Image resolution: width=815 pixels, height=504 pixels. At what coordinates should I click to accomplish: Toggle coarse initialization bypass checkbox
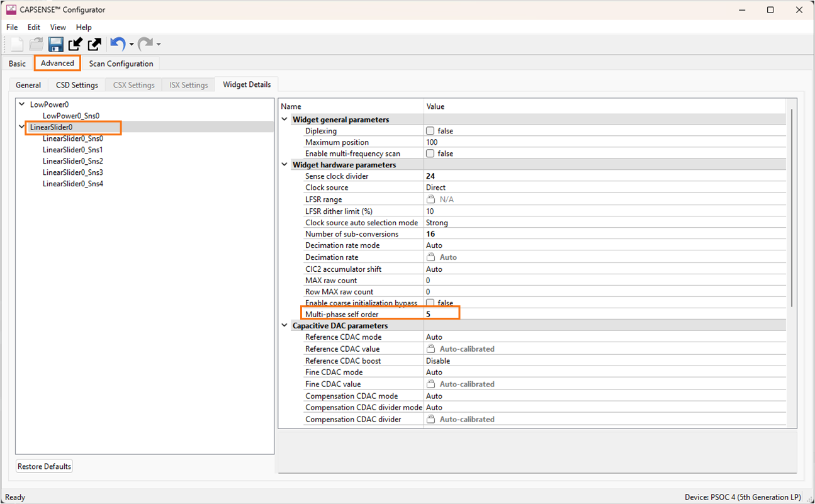(x=430, y=303)
